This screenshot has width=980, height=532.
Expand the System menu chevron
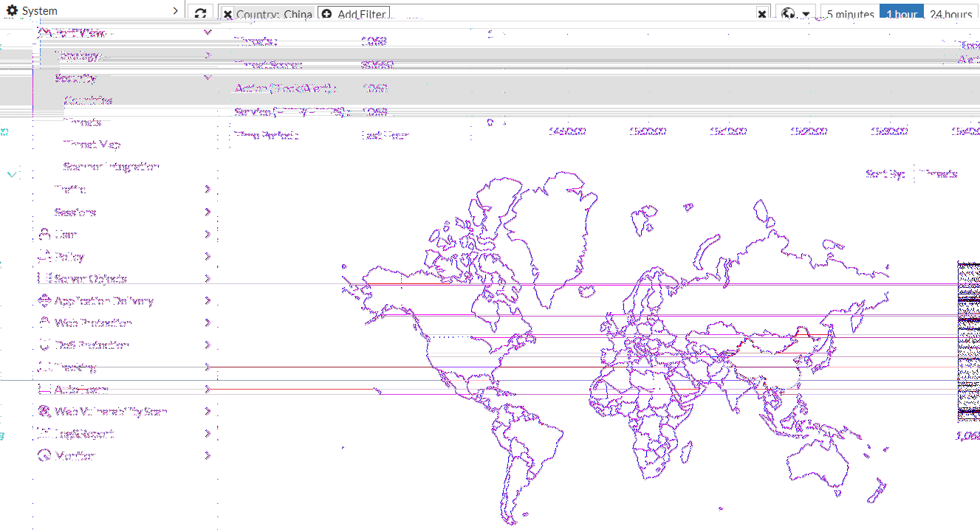175,11
